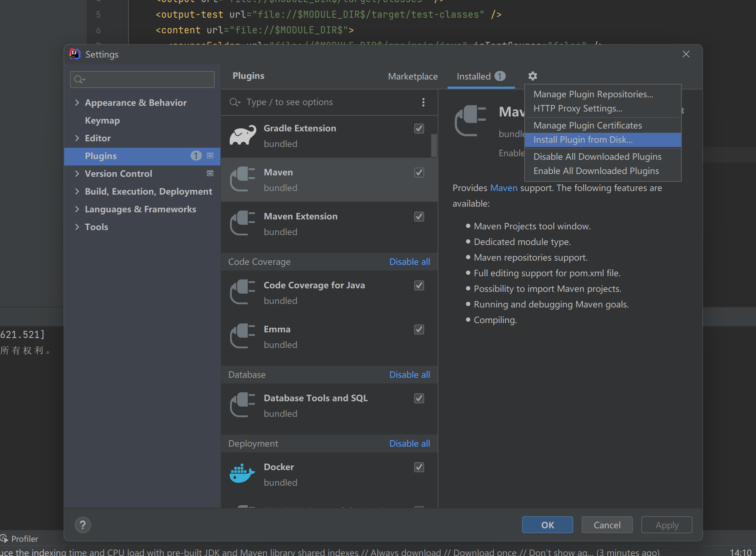This screenshot has height=556, width=756.
Task: Click the IntelliJ logo in Settings title bar
Action: 75,54
